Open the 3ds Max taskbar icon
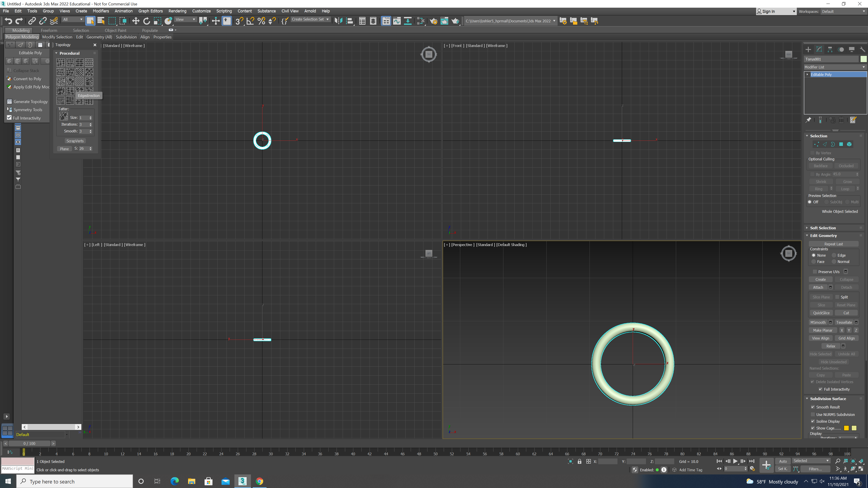 pos(242,481)
